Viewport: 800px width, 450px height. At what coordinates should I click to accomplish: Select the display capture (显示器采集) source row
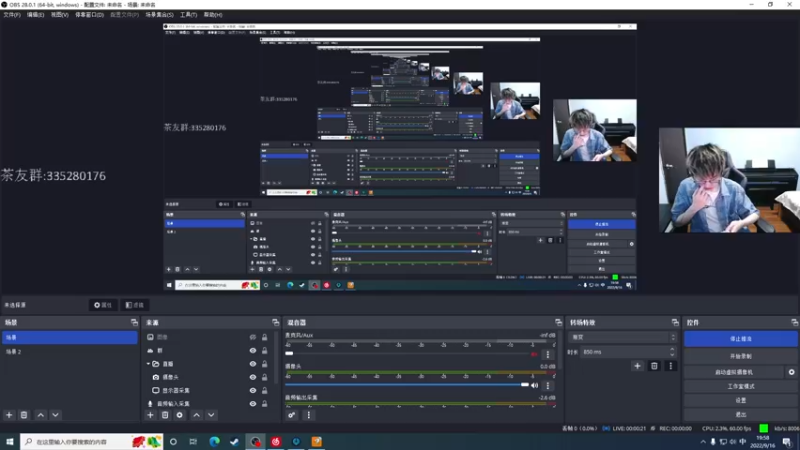(208, 390)
